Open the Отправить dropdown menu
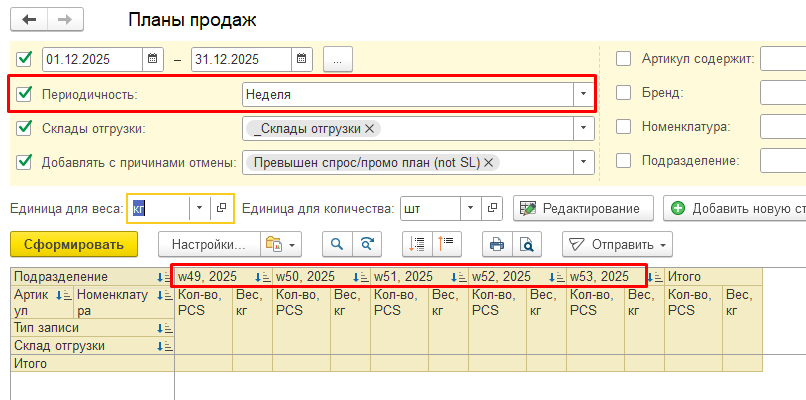The height and width of the screenshot is (400, 806). coord(617,243)
